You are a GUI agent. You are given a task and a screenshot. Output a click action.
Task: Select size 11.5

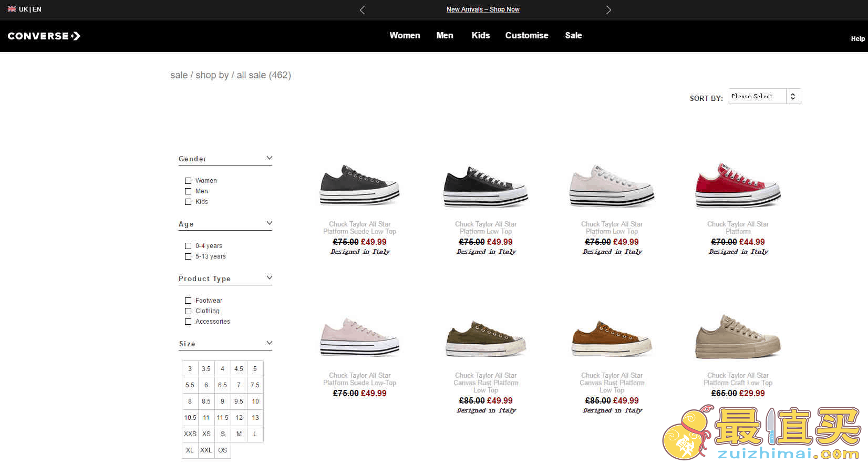223,418
